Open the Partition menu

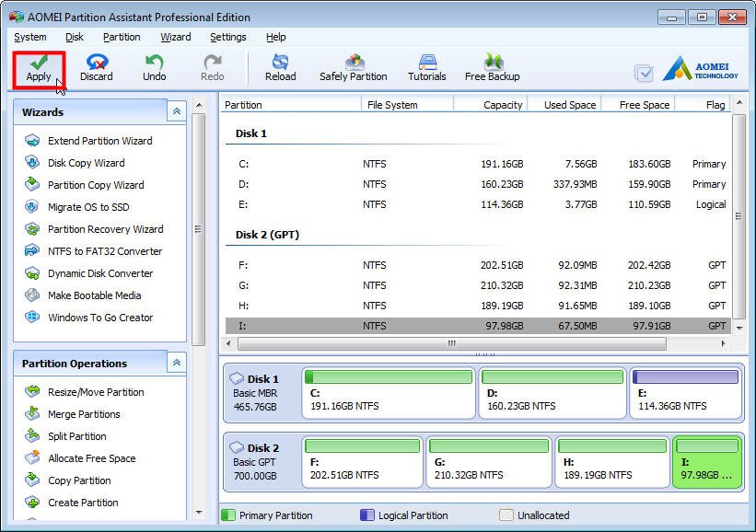coord(122,37)
